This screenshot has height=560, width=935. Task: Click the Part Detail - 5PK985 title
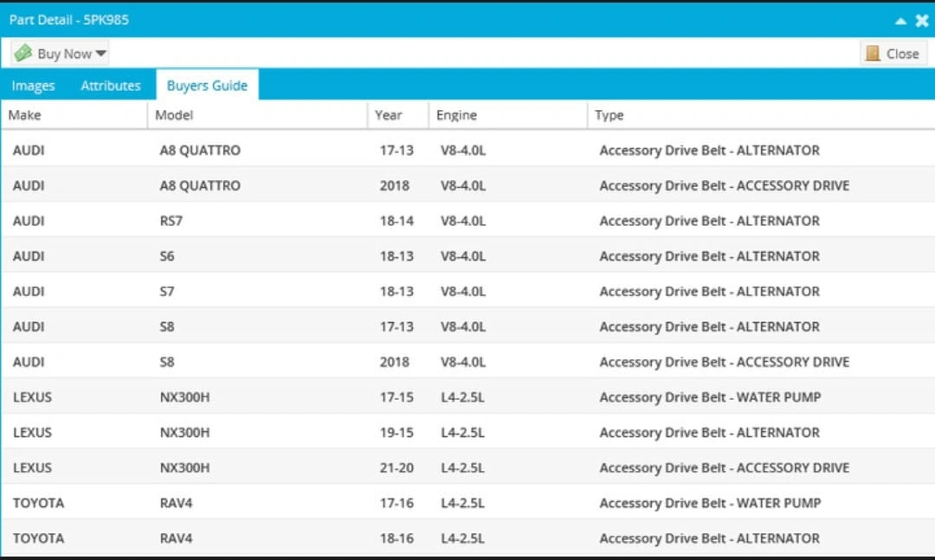coord(69,20)
